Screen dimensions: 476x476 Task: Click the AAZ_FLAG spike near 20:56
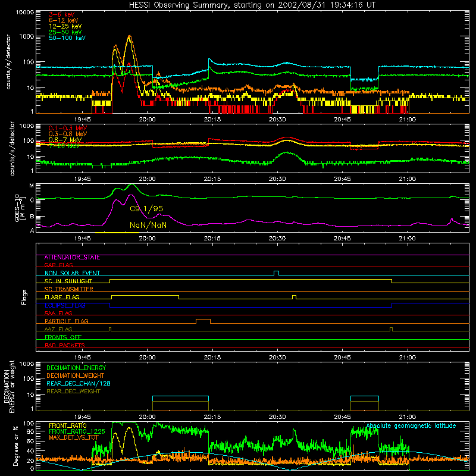coord(391,330)
